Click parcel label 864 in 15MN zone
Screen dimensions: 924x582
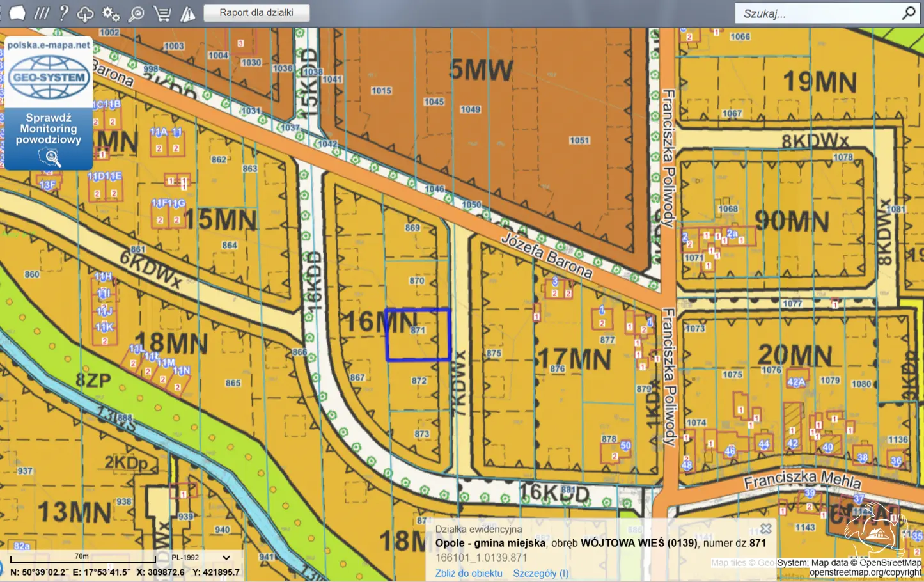[x=230, y=245]
